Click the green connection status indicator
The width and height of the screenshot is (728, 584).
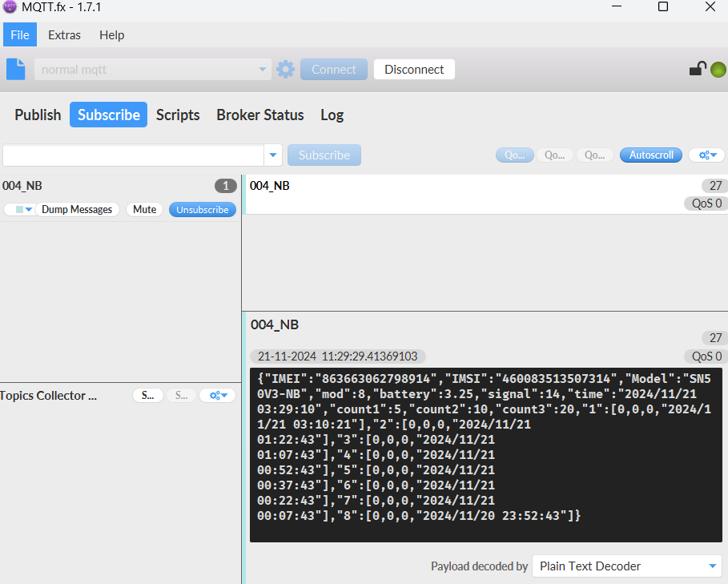pyautogui.click(x=718, y=70)
